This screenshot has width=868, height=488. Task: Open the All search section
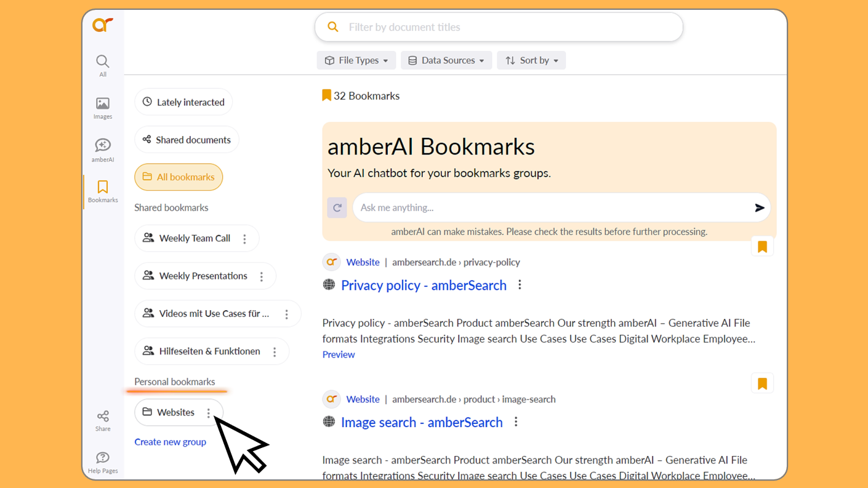103,66
